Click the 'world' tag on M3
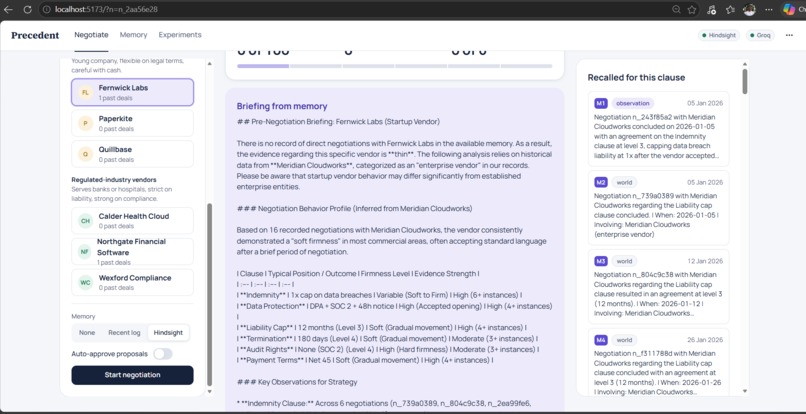This screenshot has width=806, height=414. 625,261
